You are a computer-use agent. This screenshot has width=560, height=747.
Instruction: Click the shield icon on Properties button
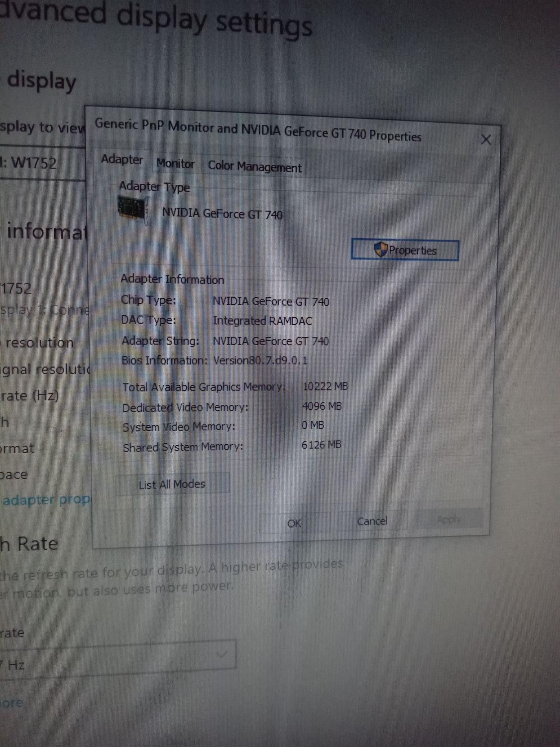click(381, 249)
